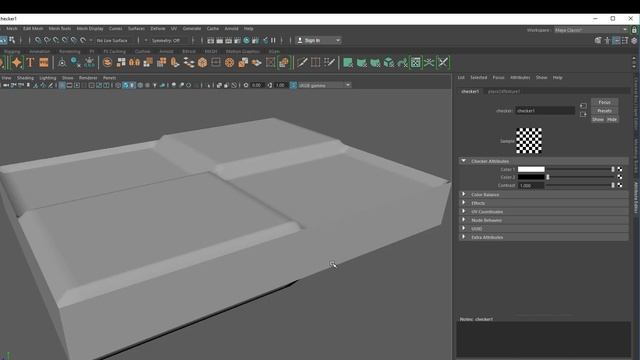Click the checker name input field

point(545,111)
